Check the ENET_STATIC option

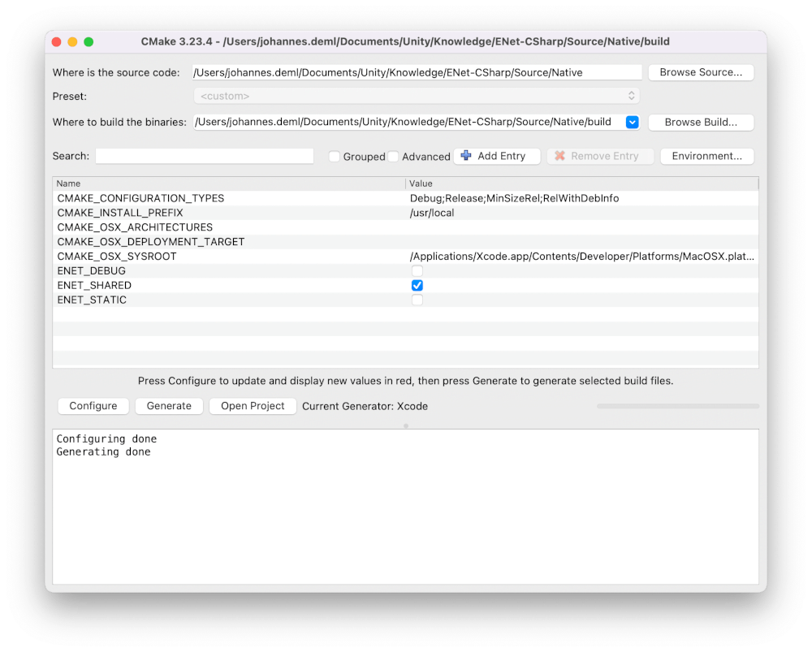coord(417,300)
